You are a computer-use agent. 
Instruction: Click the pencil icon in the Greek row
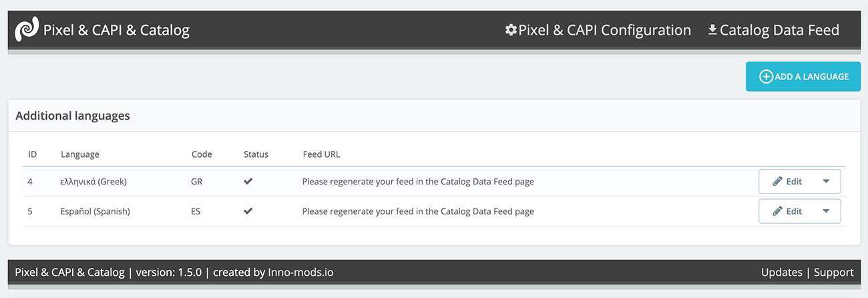coord(777,181)
